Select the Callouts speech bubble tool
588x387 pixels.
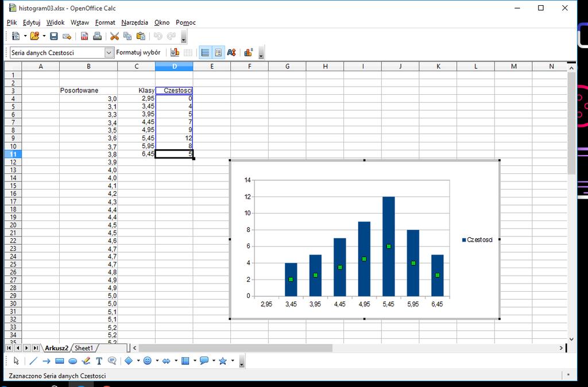coord(112,361)
